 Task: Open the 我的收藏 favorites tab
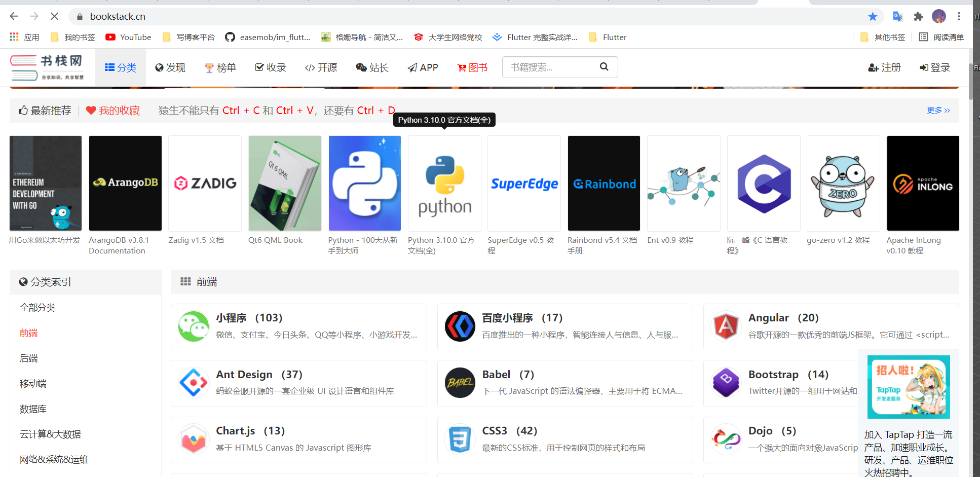coord(113,111)
